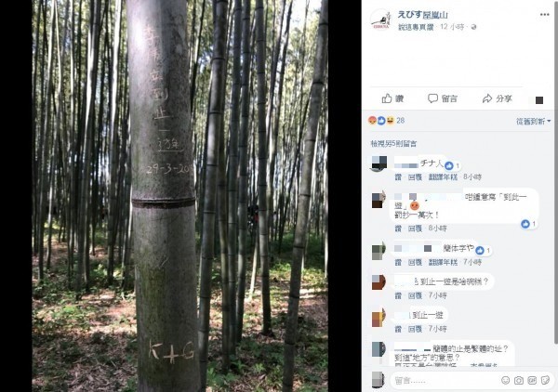Insert an emoji in the comment box
558x392 pixels.
(505, 380)
